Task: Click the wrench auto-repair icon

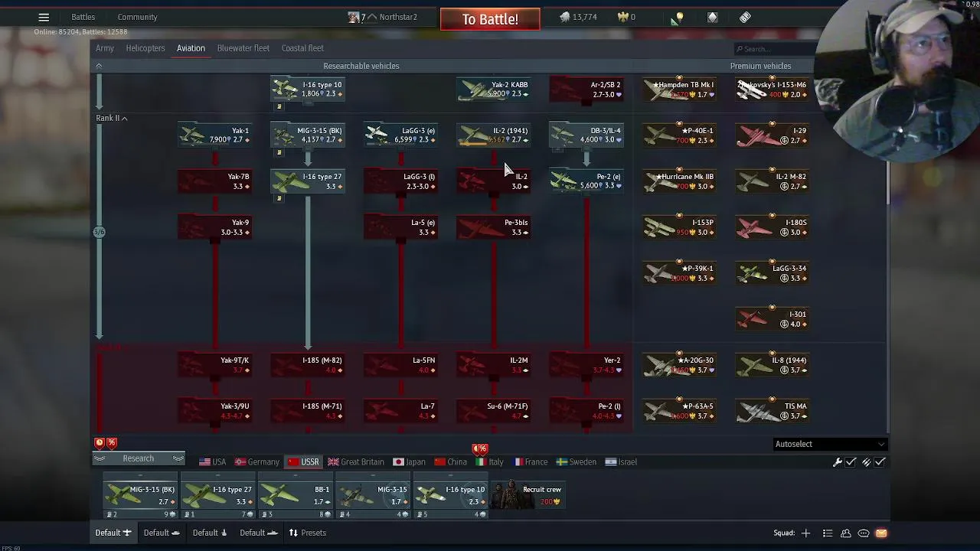Action: pos(838,462)
